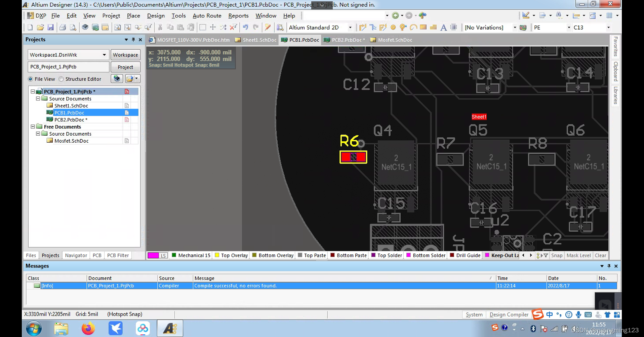This screenshot has width=644, height=337.
Task: Open Print Preview
Action: point(73,28)
